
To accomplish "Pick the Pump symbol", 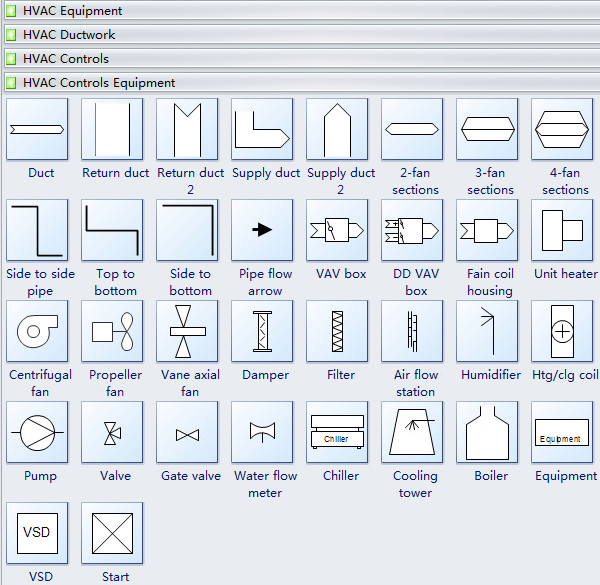I will tap(38, 432).
